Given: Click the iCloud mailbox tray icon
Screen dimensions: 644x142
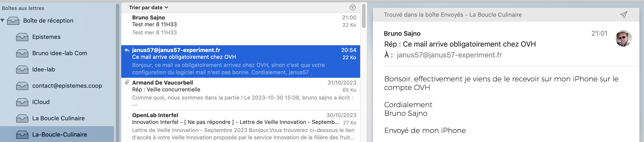Looking at the screenshot, I should click(22, 102).
